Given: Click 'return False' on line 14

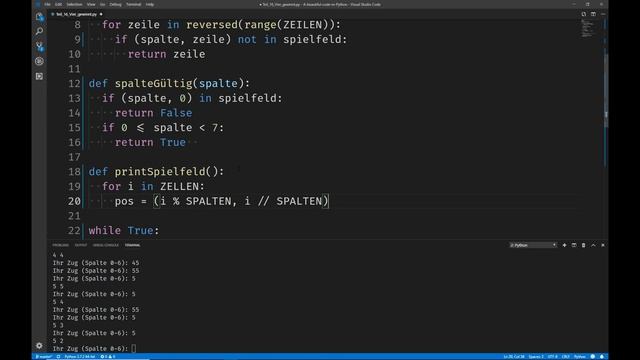Looking at the screenshot, I should point(153,113).
